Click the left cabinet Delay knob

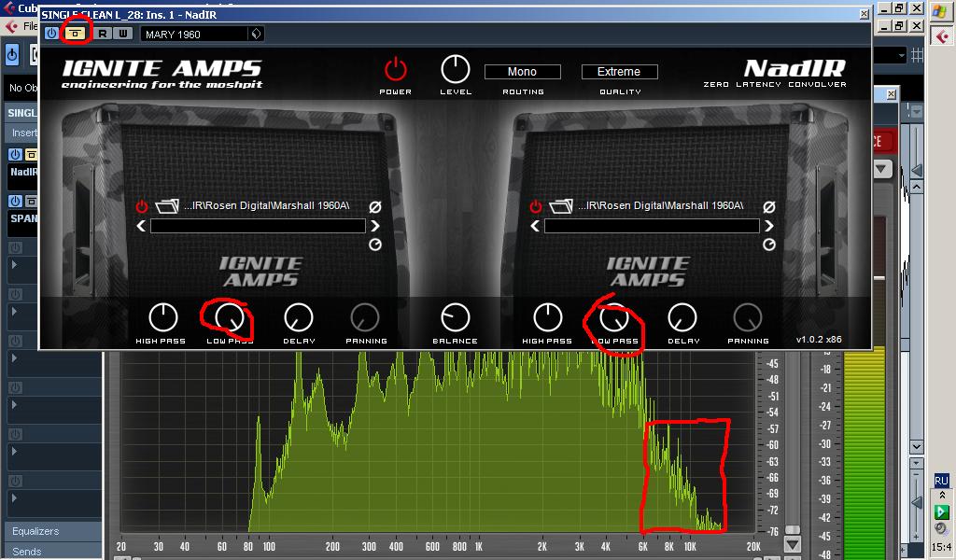[299, 317]
